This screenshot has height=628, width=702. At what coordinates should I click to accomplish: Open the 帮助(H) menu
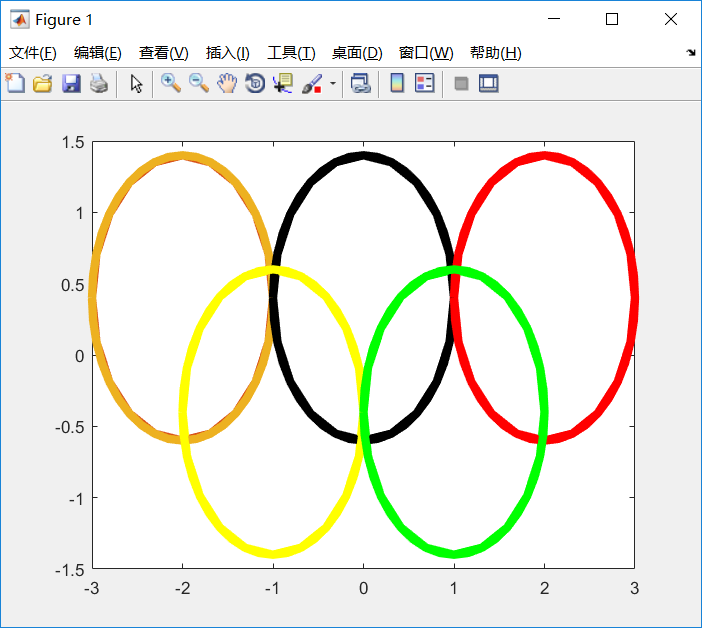(496, 53)
